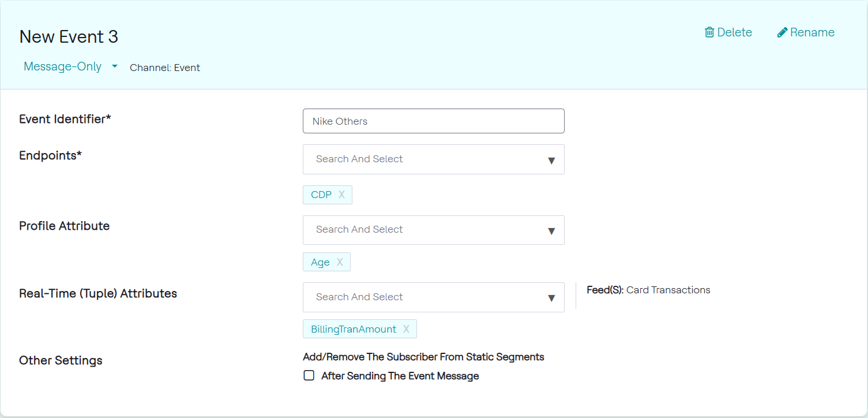868x418 pixels.
Task: Click the Delete trash can icon
Action: [x=709, y=32]
